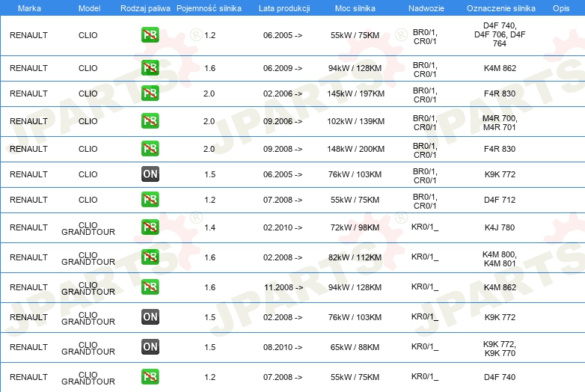
Task: Click the ON diesel icon for Clio 06.2005
Action: point(150,174)
